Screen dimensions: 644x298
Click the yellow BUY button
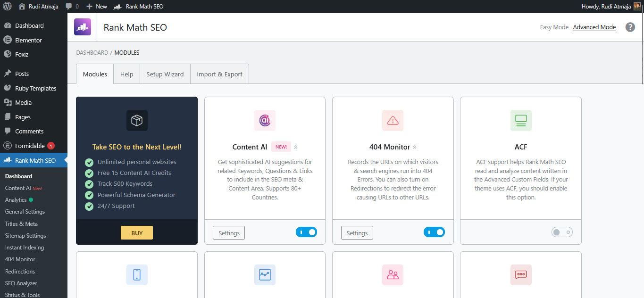(137, 233)
